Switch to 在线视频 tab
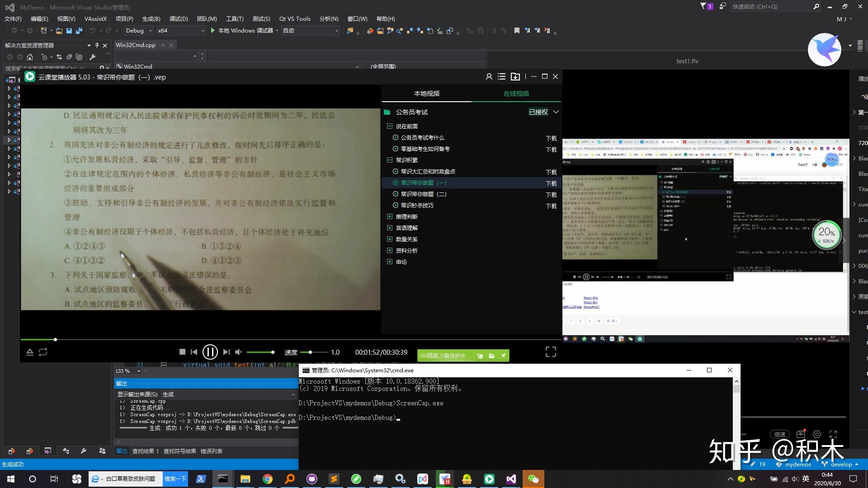868x488 pixels. tap(516, 94)
